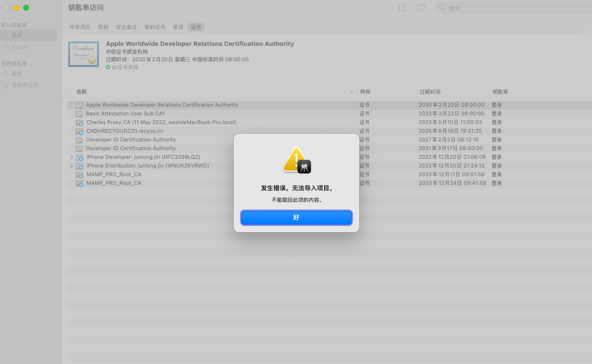Switch to the 安全备注 tab
The width and height of the screenshot is (592, 364).
coord(127,27)
